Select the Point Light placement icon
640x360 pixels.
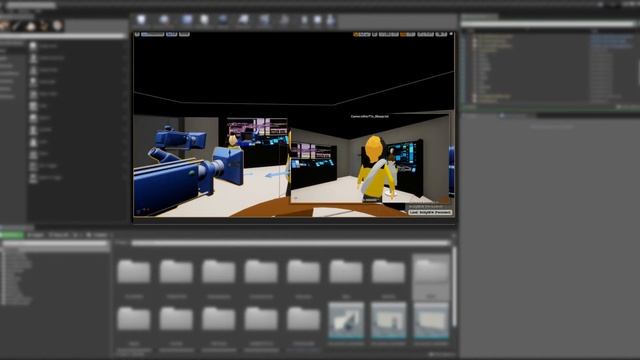click(x=33, y=82)
